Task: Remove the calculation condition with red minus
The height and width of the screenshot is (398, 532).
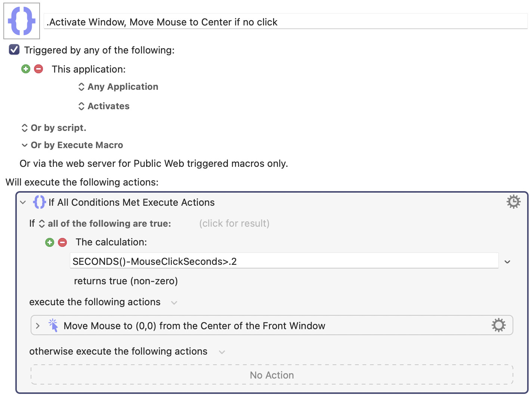Action: (62, 242)
